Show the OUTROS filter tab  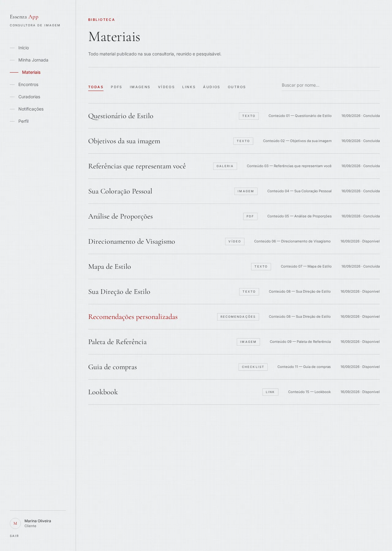click(x=237, y=87)
